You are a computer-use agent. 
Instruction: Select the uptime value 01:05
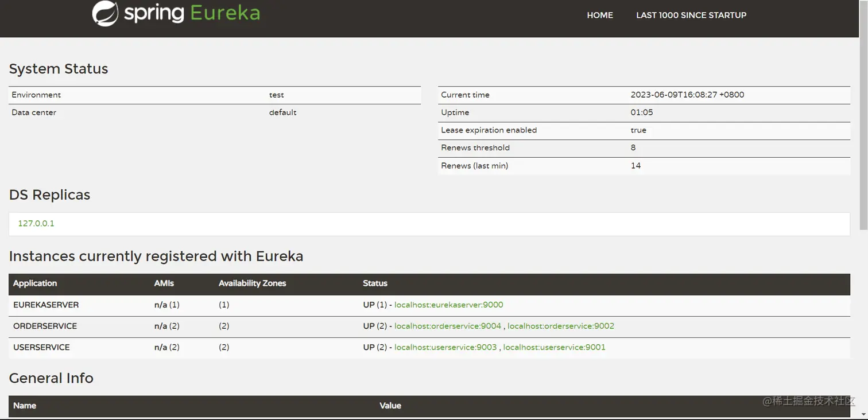642,112
